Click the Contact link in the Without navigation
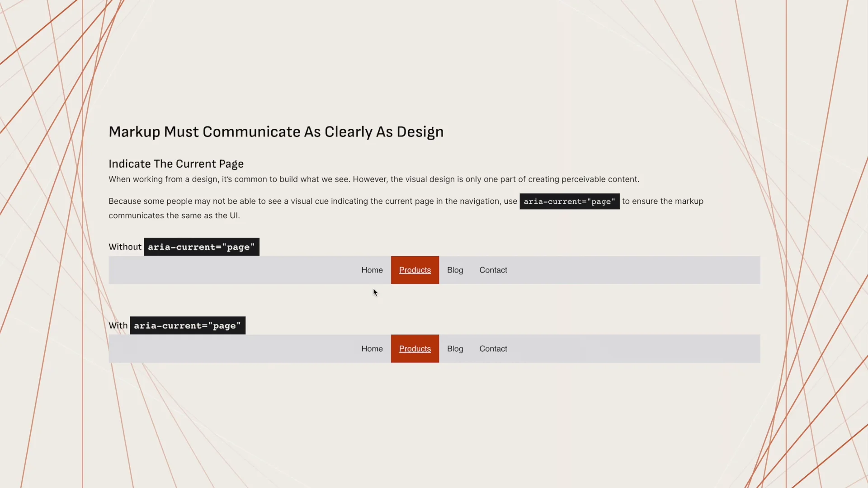Screen dimensions: 868x488 tap(493, 270)
